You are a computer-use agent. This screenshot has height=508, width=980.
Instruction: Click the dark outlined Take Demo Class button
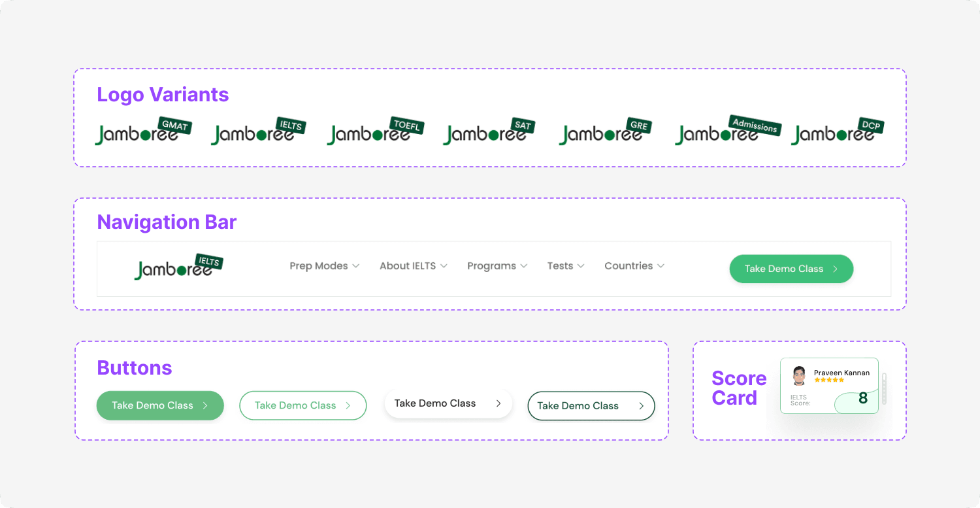591,406
